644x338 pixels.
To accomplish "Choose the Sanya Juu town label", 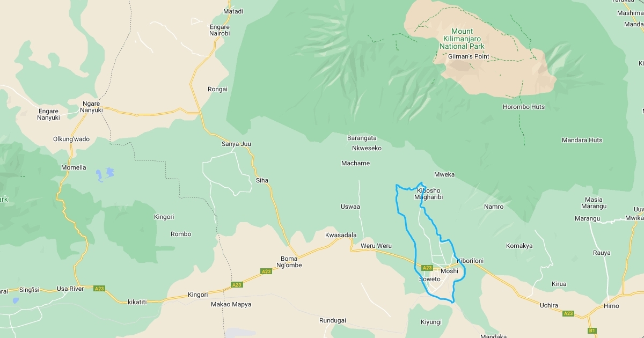I will click(x=236, y=144).
